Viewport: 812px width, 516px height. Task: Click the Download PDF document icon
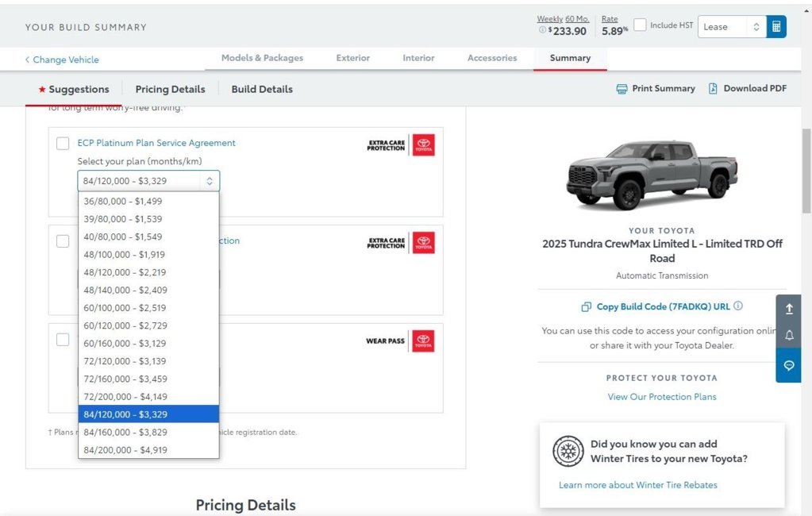coord(713,89)
